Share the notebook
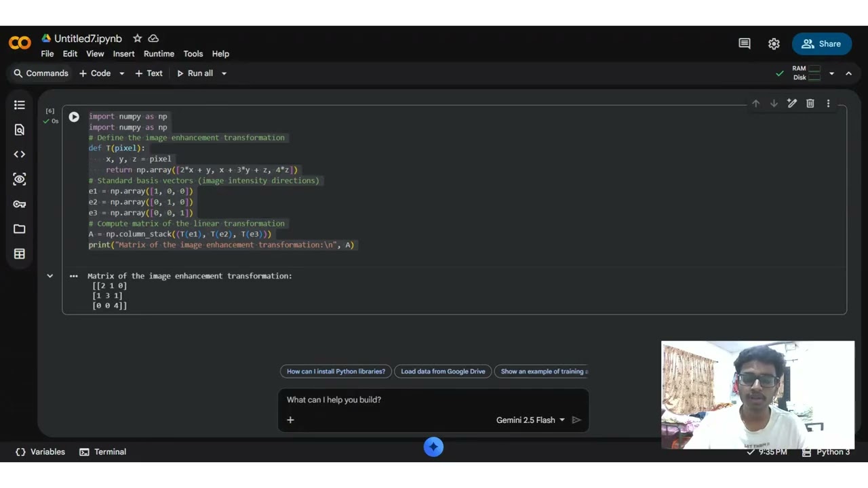Viewport: 868px width, 488px height. pos(822,43)
